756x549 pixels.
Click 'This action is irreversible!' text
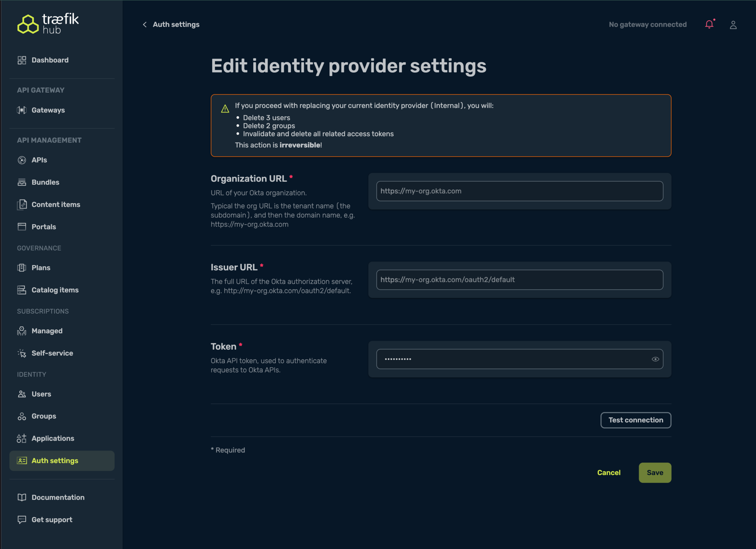pyautogui.click(x=278, y=145)
